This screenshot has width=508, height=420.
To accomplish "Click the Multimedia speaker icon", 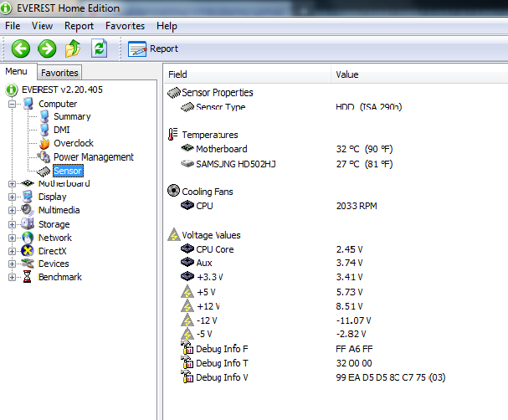I will pyautogui.click(x=28, y=210).
